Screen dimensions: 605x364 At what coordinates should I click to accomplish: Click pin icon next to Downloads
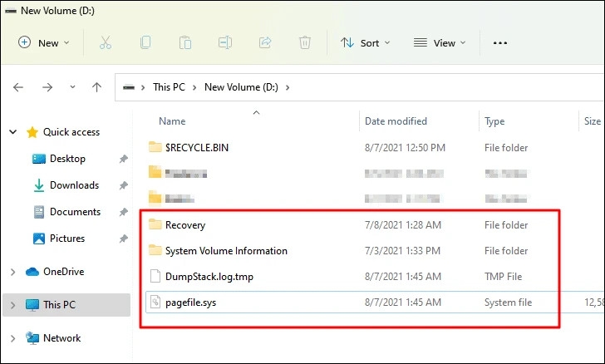(x=124, y=185)
